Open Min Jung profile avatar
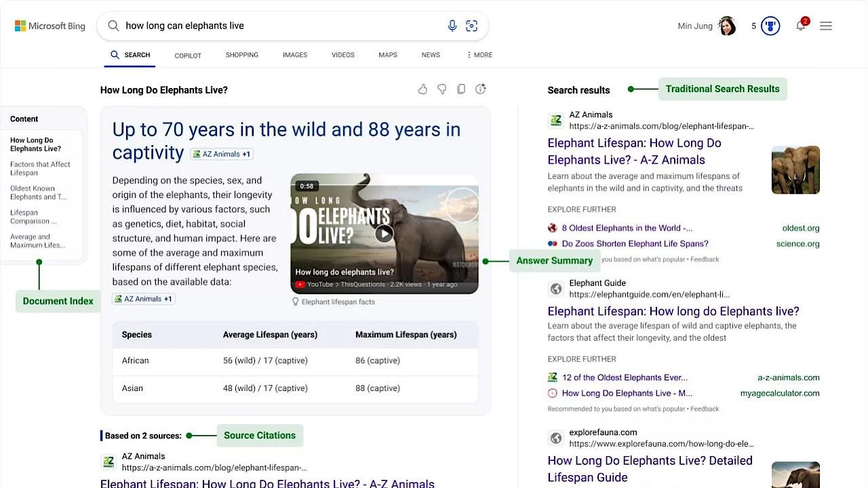Image resolution: width=868 pixels, height=488 pixels. (x=727, y=26)
